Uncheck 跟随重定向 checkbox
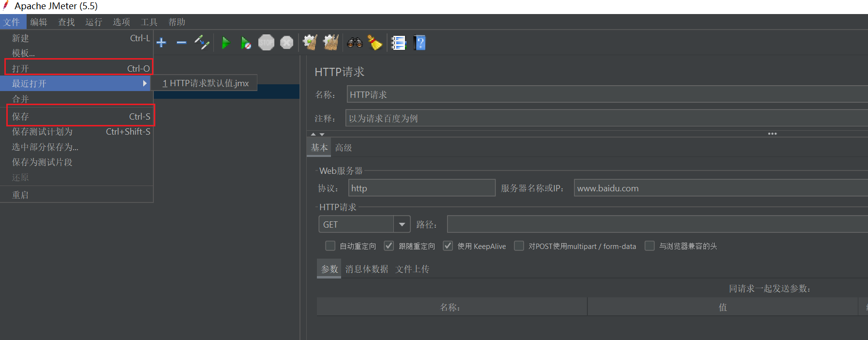The height and width of the screenshot is (340, 868). point(389,246)
